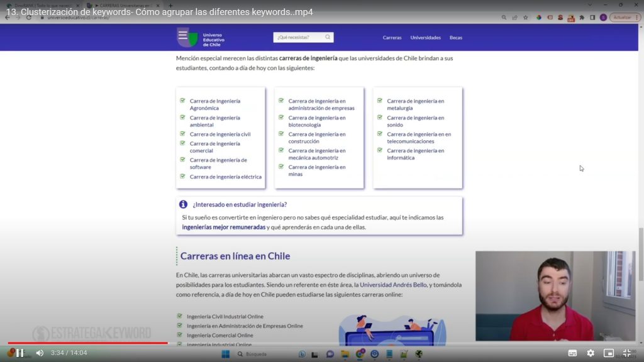Click the info icon beside '¿Interesado en estudiar ingeniería?'
The height and width of the screenshot is (362, 644).
(183, 204)
